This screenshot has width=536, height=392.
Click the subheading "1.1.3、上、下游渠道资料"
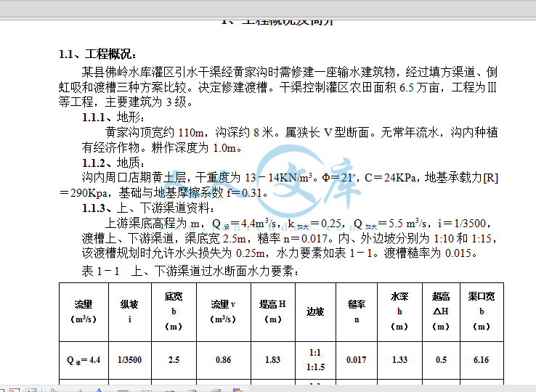pos(148,208)
